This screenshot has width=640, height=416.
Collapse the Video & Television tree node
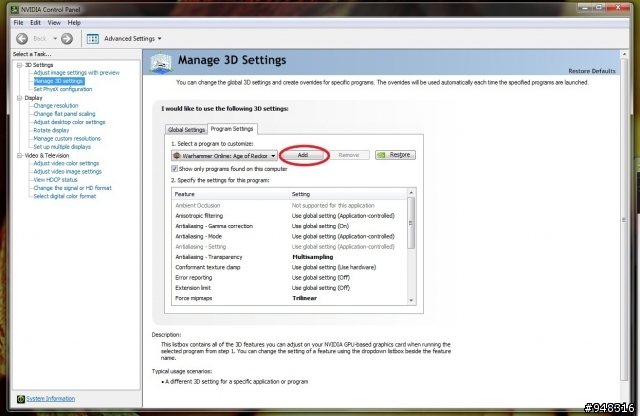[19, 156]
